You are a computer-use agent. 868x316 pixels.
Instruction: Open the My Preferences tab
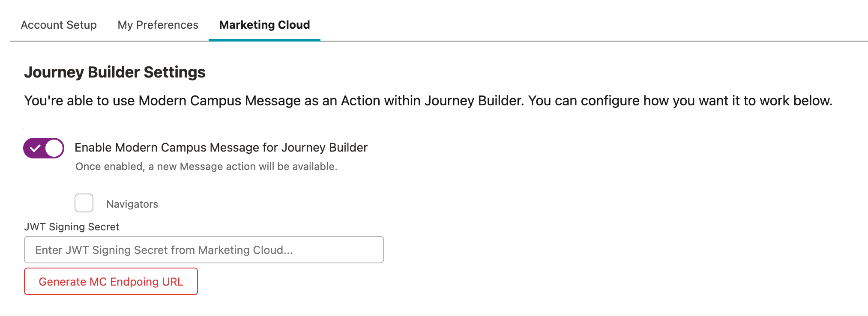[158, 25]
